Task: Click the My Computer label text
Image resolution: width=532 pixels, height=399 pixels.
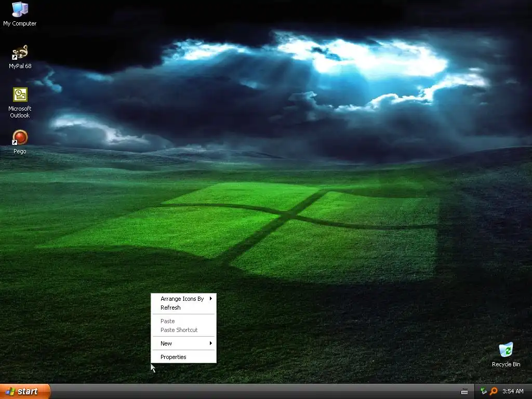Action: coord(20,23)
